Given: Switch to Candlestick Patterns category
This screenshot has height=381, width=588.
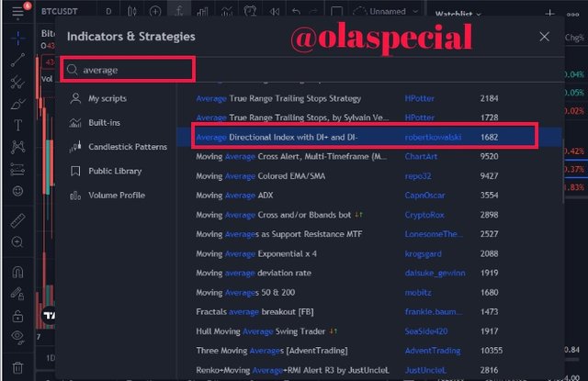Looking at the screenshot, I should point(127,147).
